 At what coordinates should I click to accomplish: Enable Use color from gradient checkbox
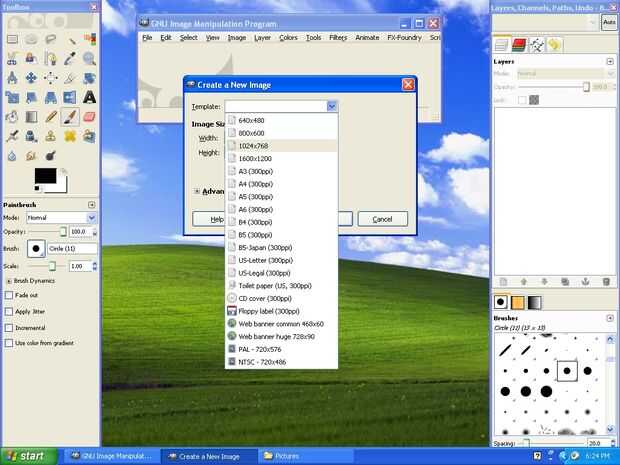pos(9,343)
